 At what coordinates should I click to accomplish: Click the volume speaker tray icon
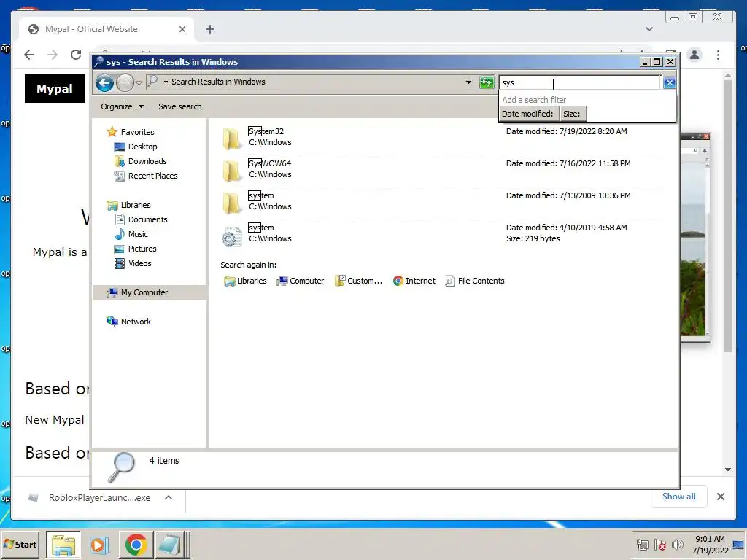pyautogui.click(x=677, y=544)
